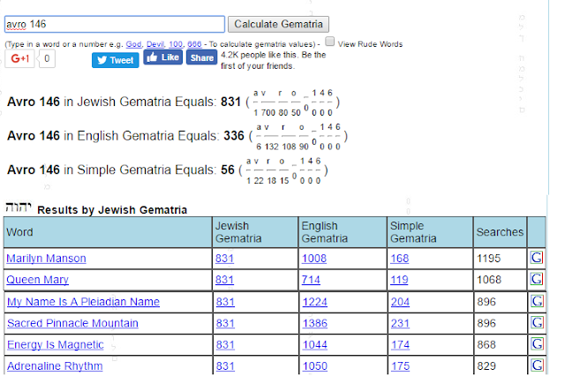565x392 pixels.
Task: Click the G+1 button
Action: click(19, 58)
